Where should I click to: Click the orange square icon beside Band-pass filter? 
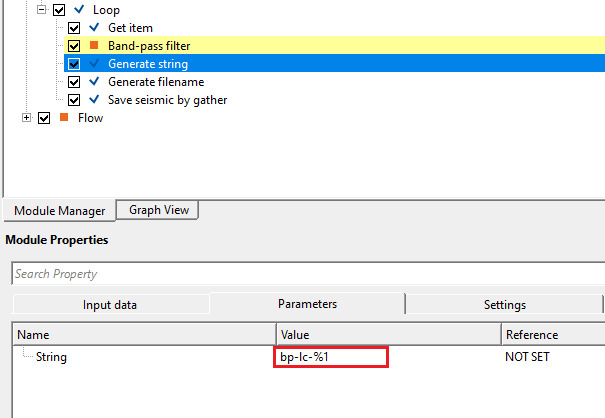[94, 46]
